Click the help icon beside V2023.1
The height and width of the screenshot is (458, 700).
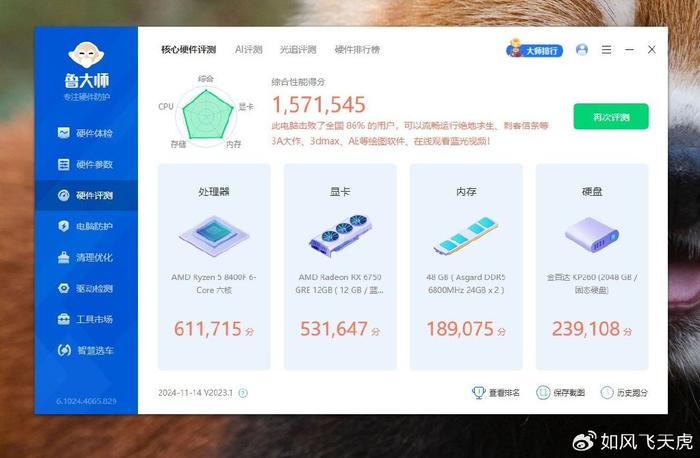coord(243,393)
